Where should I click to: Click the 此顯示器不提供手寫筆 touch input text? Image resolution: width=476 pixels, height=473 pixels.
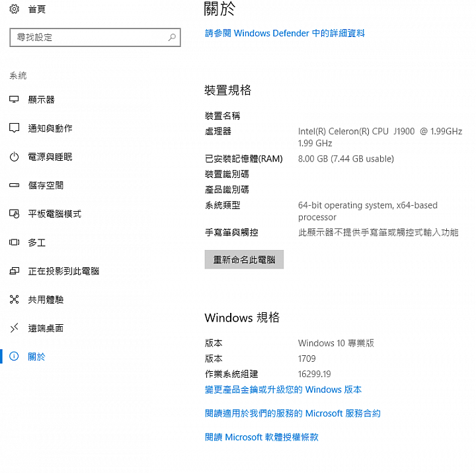378,232
